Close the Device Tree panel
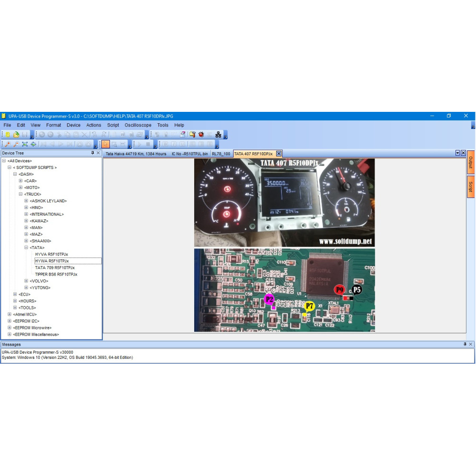The height and width of the screenshot is (476, 476). 99,153
